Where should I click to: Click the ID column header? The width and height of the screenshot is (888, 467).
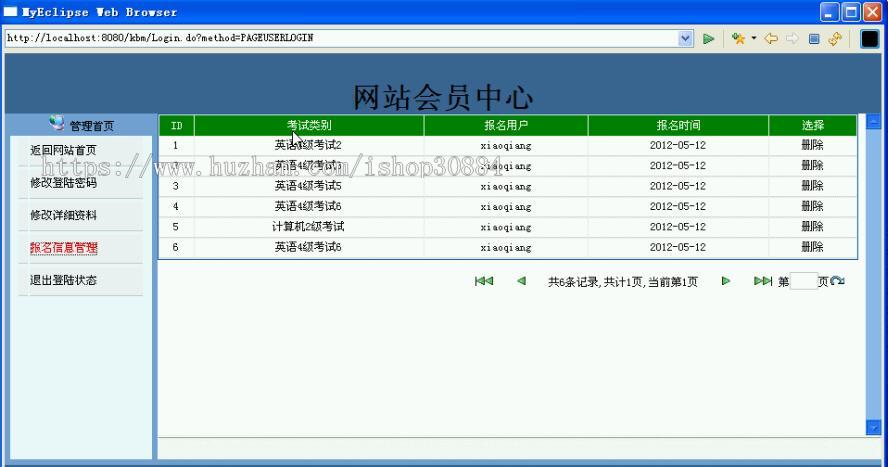point(177,125)
